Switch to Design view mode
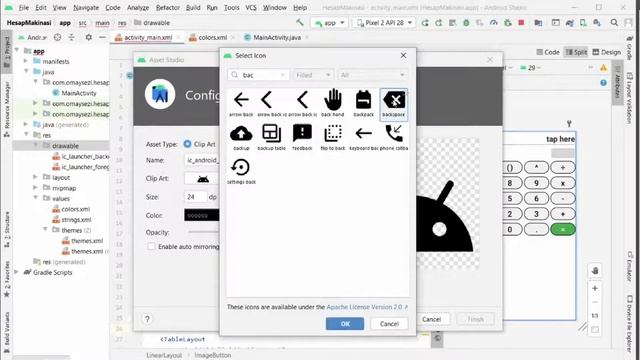Screen dimensions: 640x360 (606, 52)
